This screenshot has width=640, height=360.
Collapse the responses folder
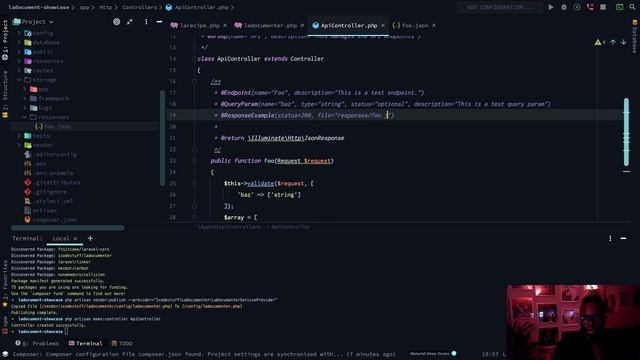click(25, 117)
